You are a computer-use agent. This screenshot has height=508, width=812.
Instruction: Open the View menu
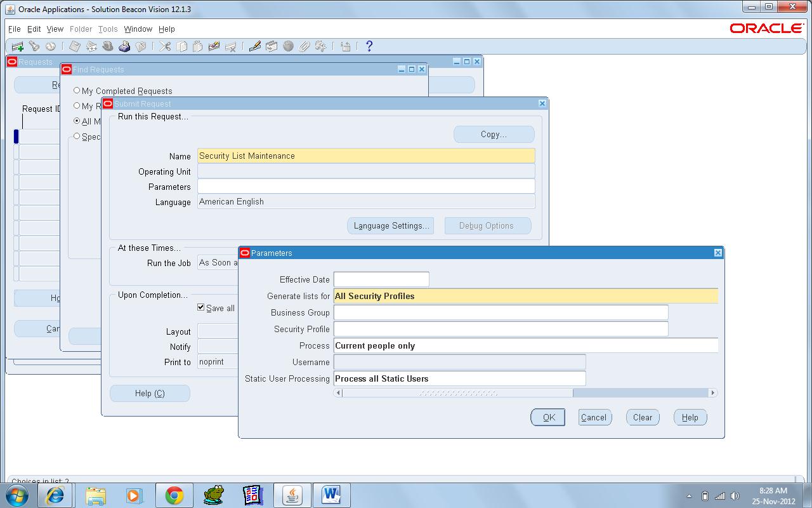tap(55, 29)
